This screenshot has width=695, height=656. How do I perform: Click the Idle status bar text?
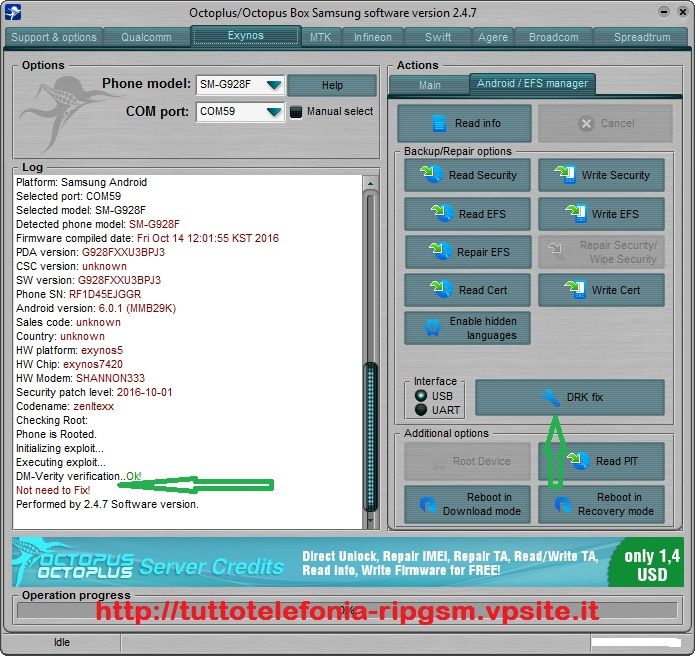62,642
